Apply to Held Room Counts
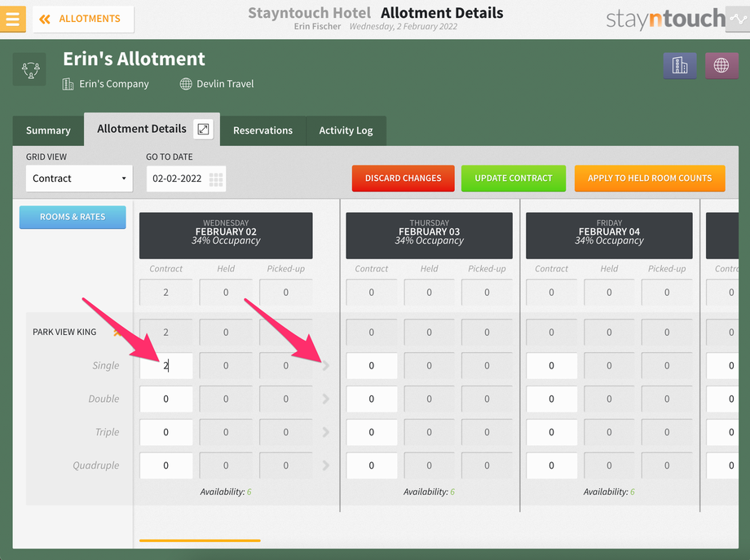Viewport: 750px width, 560px height. coord(650,179)
